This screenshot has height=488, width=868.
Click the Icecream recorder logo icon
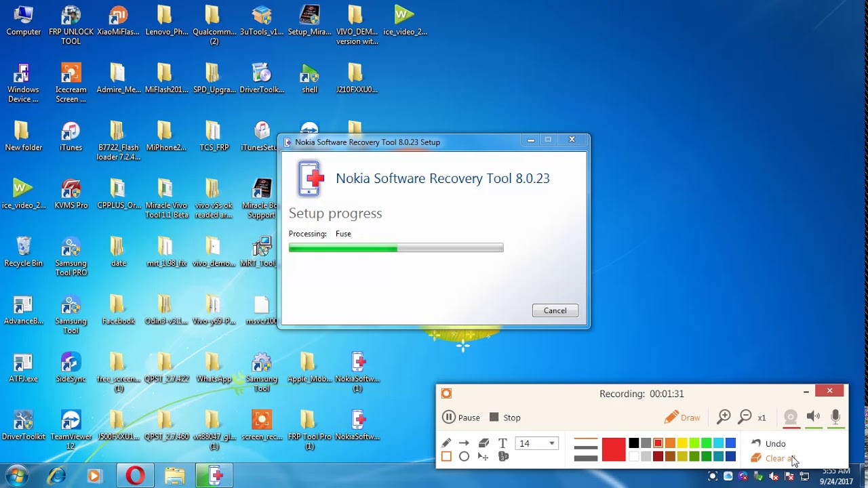446,393
